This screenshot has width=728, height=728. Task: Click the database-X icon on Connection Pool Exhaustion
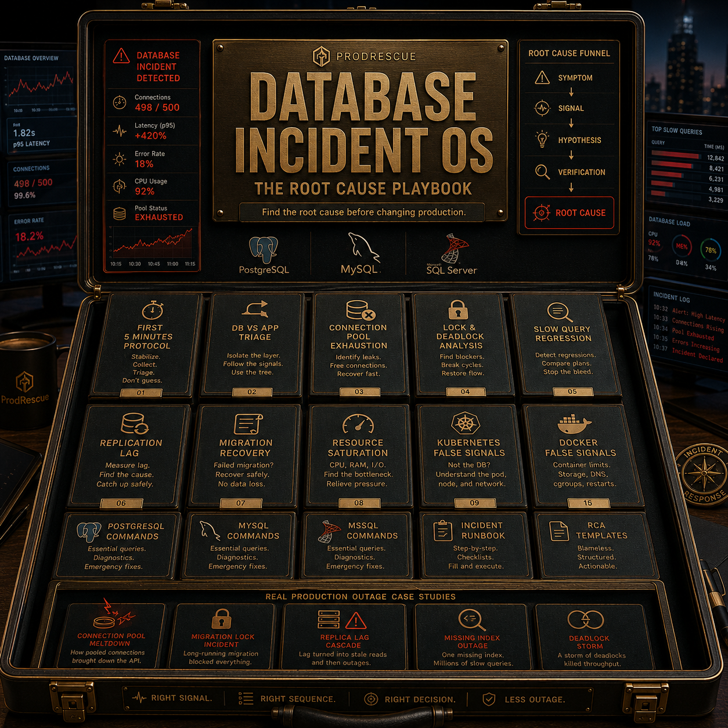[361, 311]
